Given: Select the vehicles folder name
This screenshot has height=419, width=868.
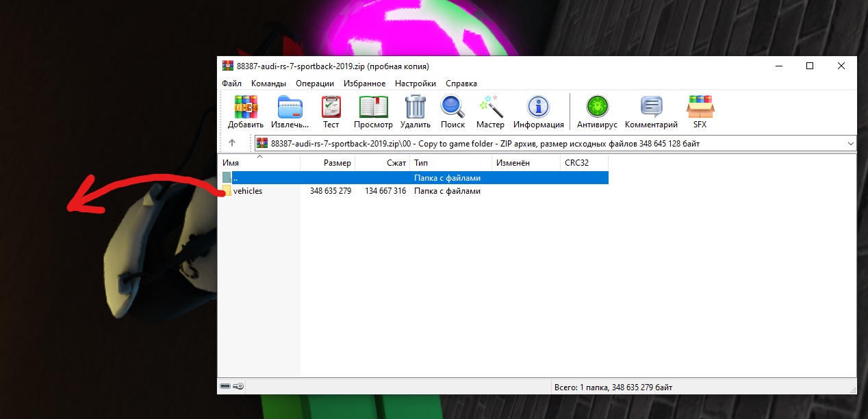Looking at the screenshot, I should (248, 191).
